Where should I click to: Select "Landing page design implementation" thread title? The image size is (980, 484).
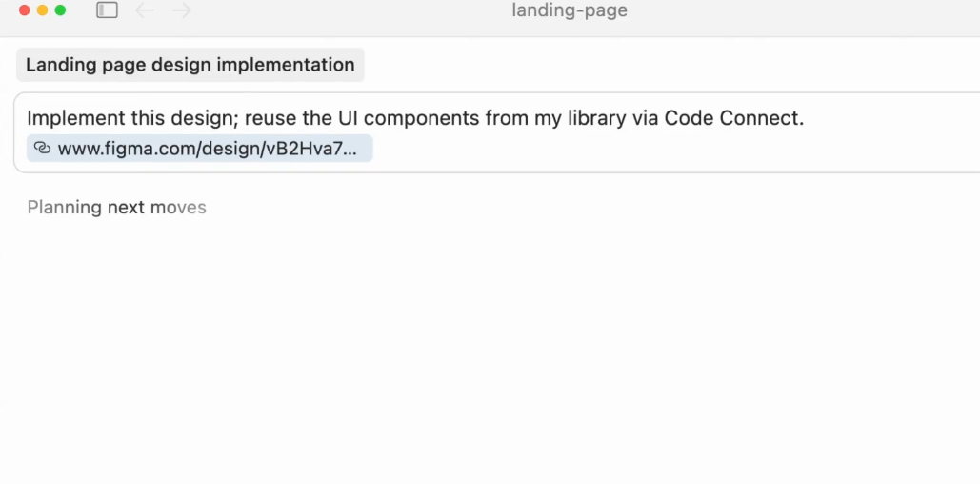tap(190, 65)
